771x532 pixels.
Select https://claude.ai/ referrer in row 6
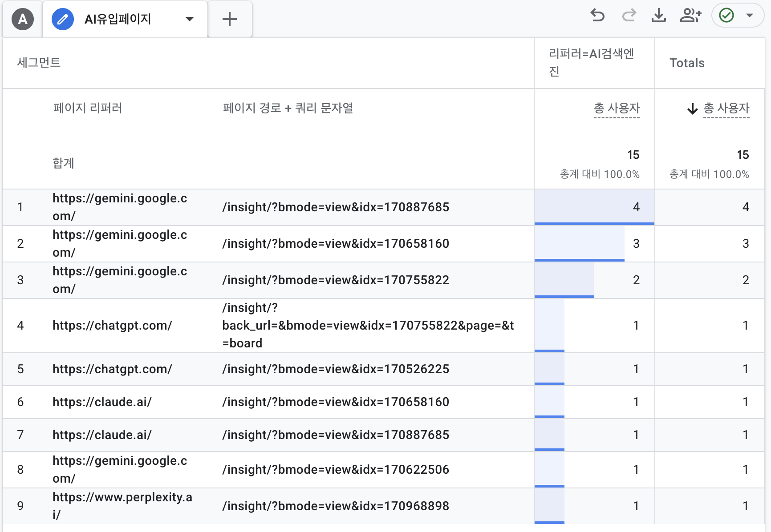(102, 402)
